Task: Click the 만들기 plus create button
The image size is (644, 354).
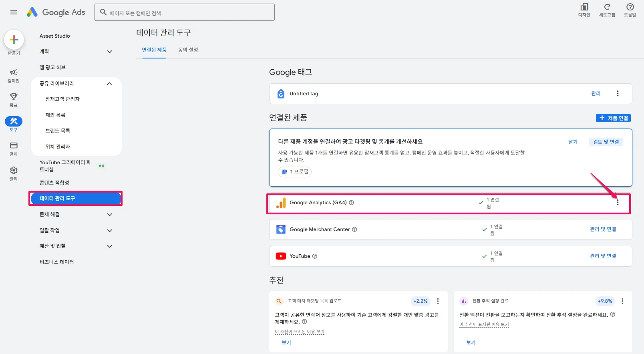Action: [14, 40]
